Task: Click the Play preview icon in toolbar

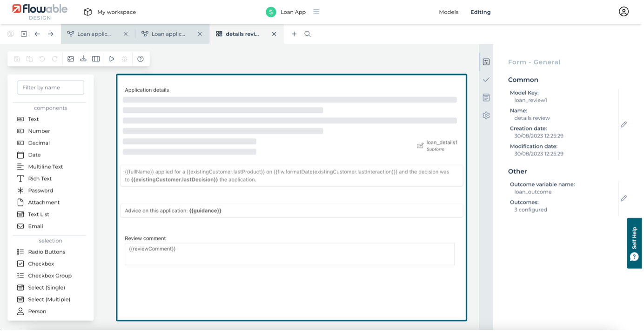Action: pos(112,59)
